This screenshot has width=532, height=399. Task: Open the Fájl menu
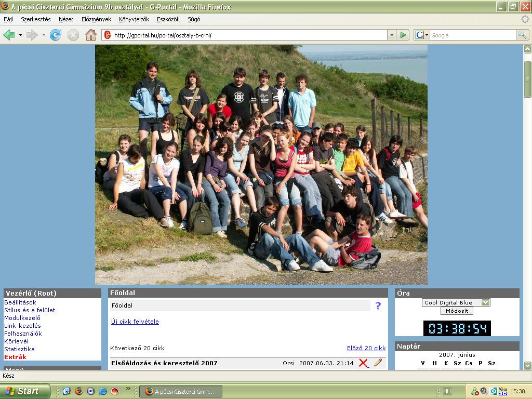tap(8, 19)
